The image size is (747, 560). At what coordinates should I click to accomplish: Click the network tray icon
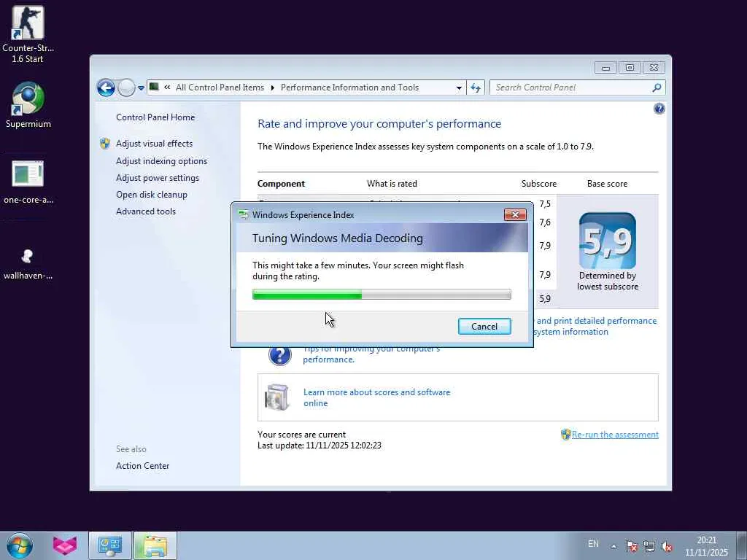click(649, 546)
